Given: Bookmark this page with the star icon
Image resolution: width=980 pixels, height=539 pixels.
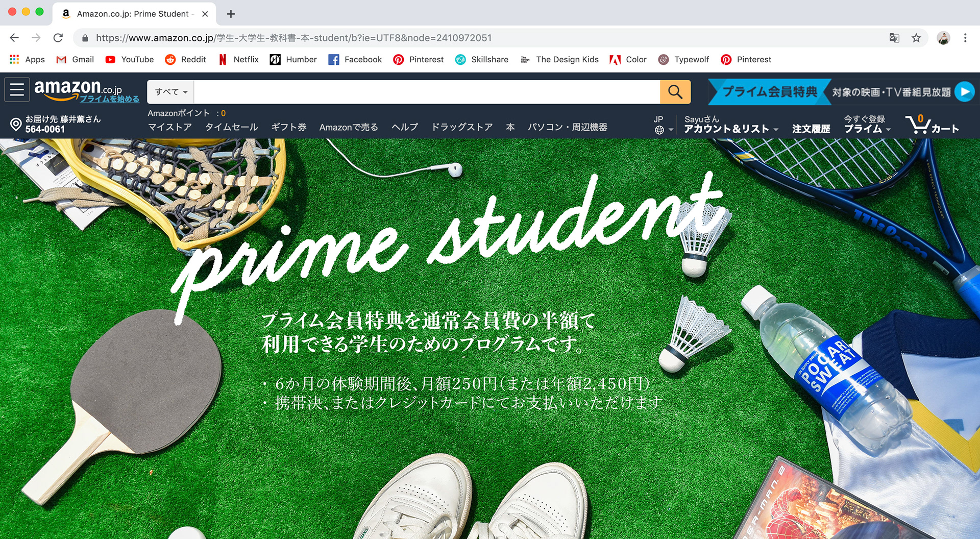Looking at the screenshot, I should point(916,38).
